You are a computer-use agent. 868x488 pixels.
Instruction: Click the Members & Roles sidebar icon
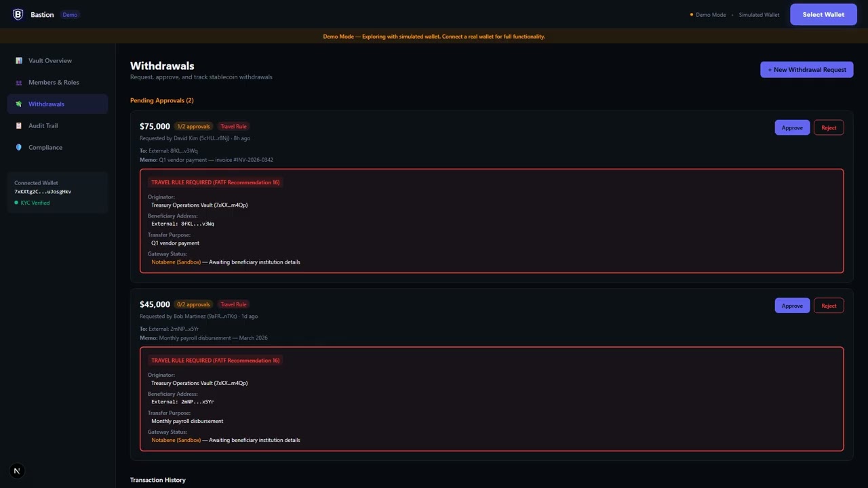[x=19, y=82]
